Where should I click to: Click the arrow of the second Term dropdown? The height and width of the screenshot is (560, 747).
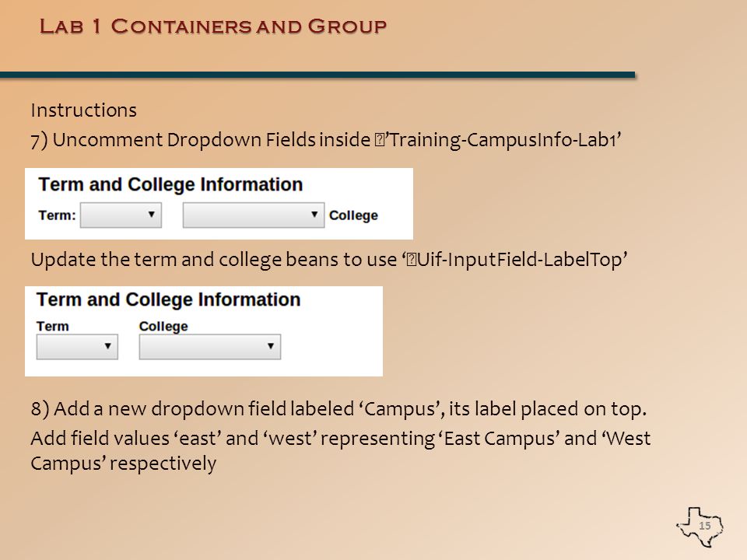click(107, 346)
